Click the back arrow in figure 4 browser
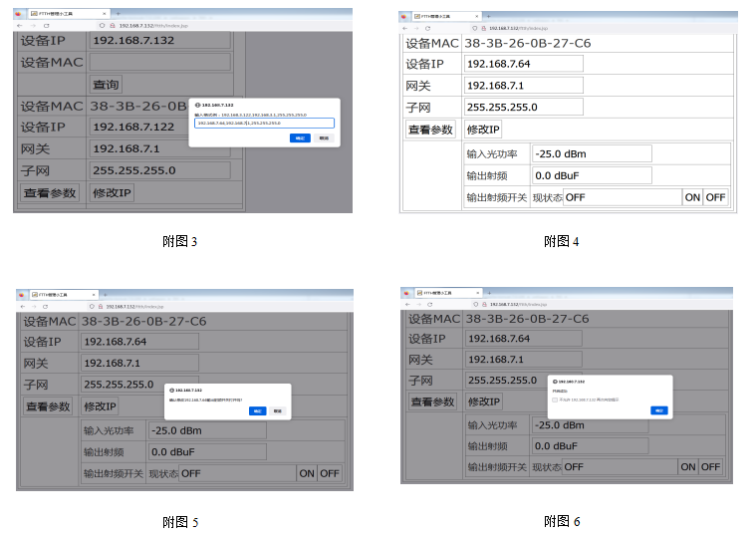756x535 pixels. click(x=405, y=28)
